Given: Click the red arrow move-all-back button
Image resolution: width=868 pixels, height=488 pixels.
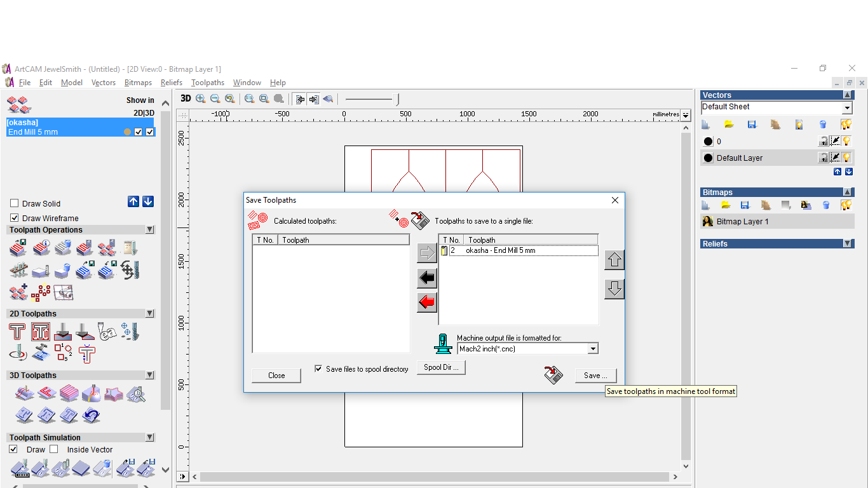Looking at the screenshot, I should pyautogui.click(x=427, y=302).
